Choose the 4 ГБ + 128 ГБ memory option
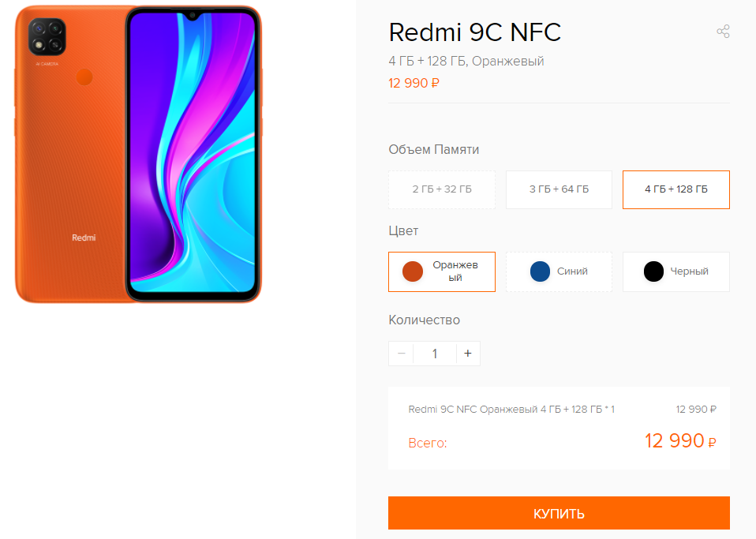 point(676,189)
